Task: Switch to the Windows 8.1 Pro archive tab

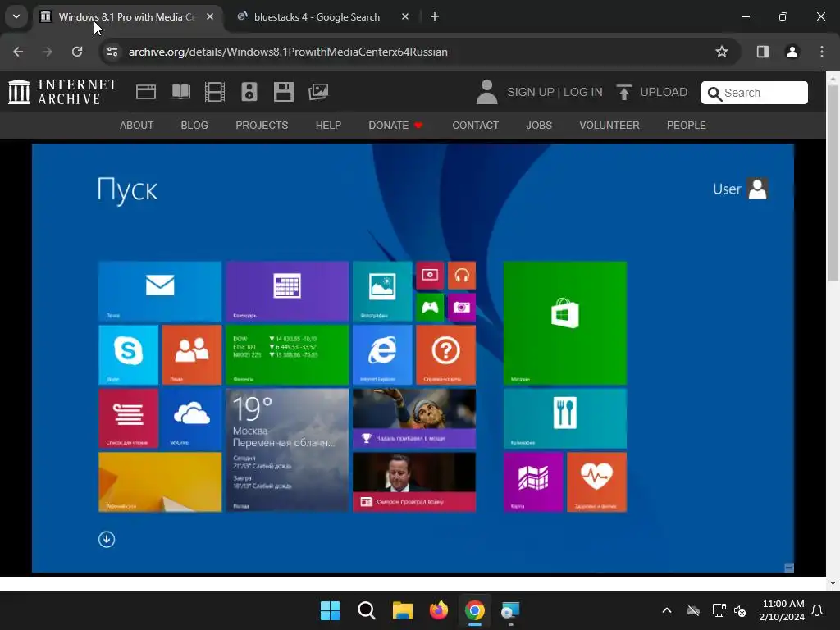Action: pyautogui.click(x=126, y=16)
